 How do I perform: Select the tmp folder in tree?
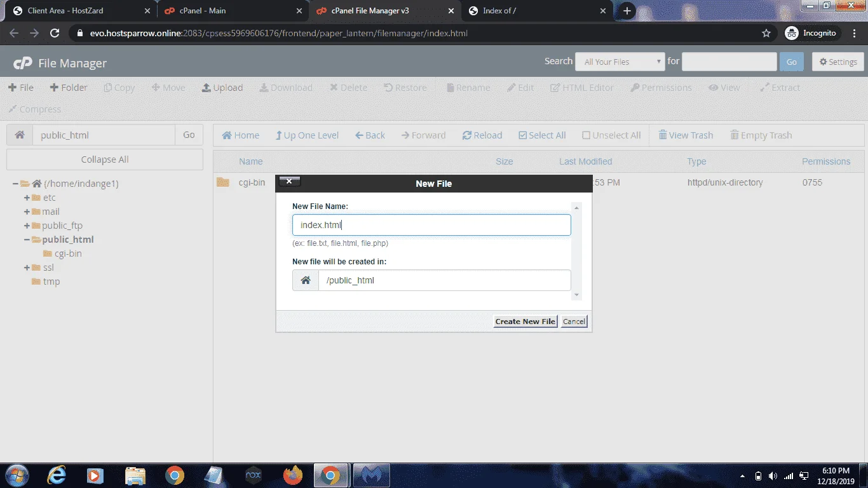[51, 281]
